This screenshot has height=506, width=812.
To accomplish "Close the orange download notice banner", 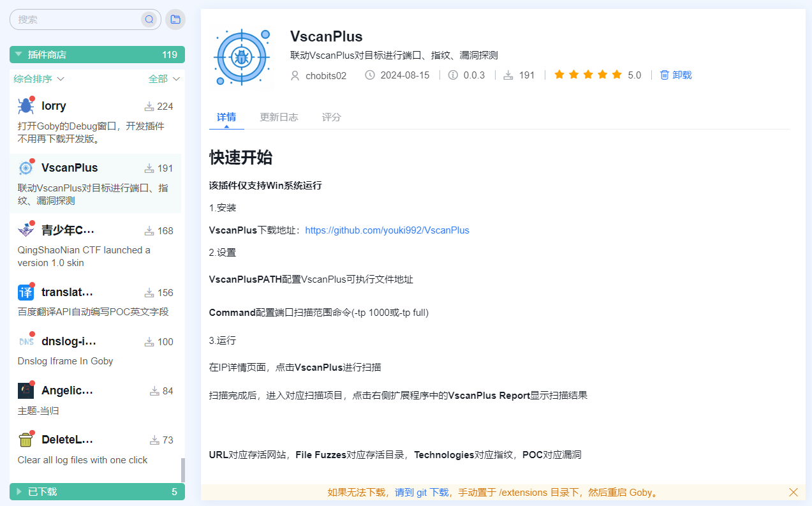I will point(794,492).
